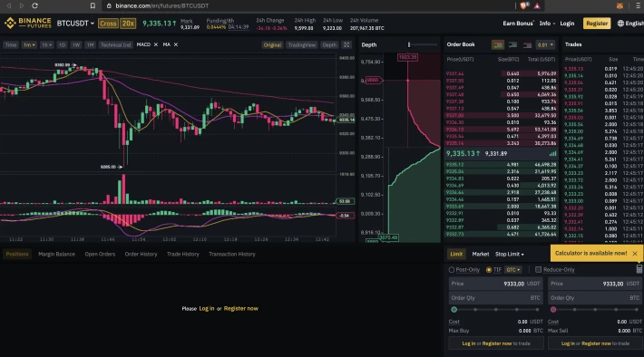This screenshot has width=644, height=357.
Task: Click the Brave rewards triangle icon
Action: (537, 5)
